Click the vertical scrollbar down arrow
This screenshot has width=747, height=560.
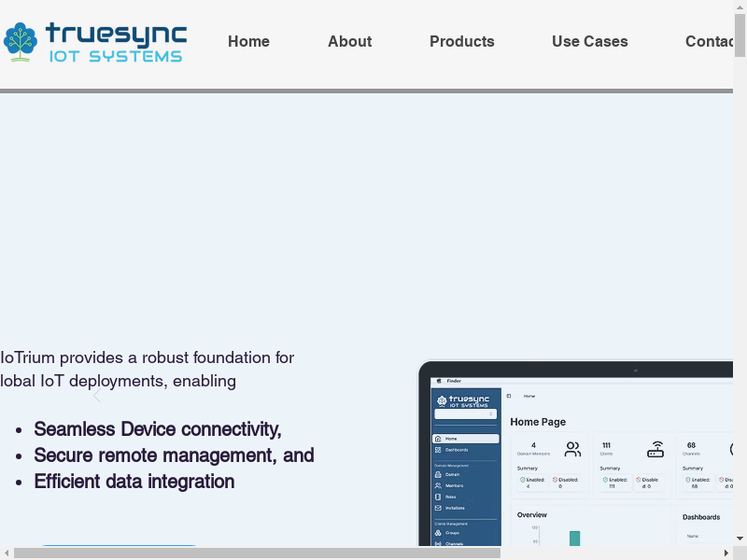pyautogui.click(x=740, y=539)
